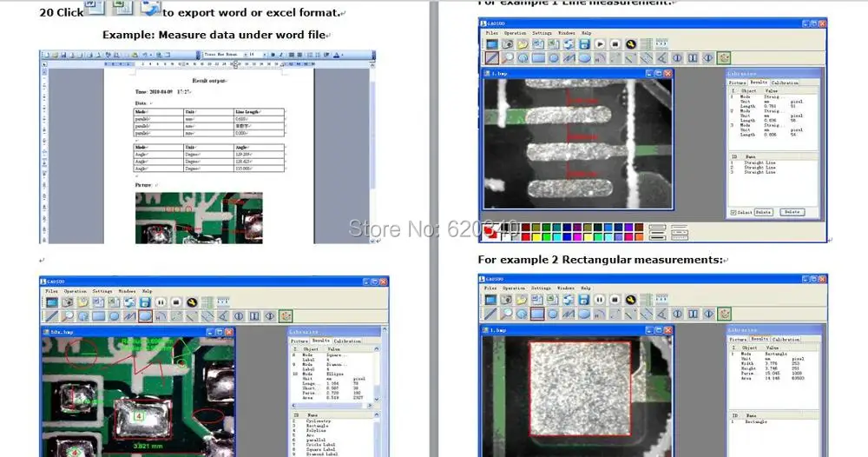Click the stop button in line-measurement window toolbar
This screenshot has height=457, width=868.
(615, 44)
